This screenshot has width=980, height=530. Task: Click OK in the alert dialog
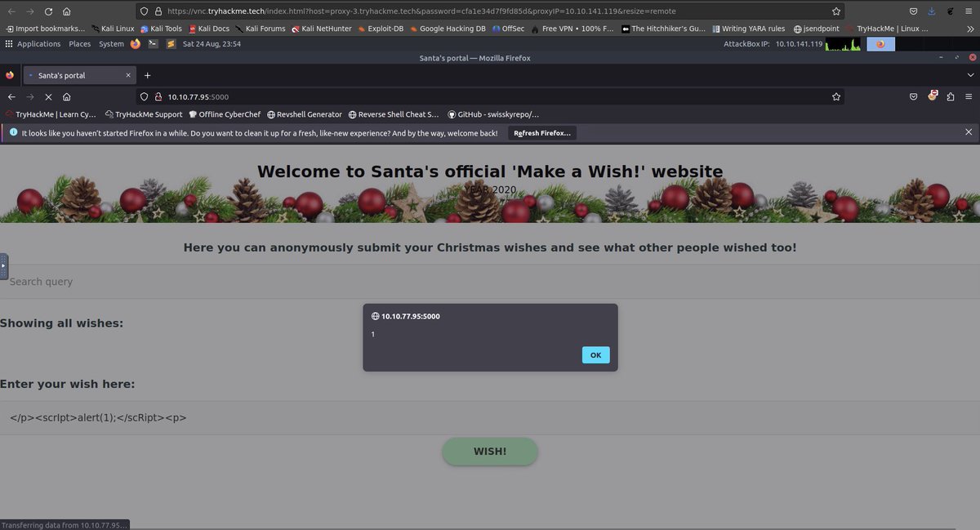[595, 355]
